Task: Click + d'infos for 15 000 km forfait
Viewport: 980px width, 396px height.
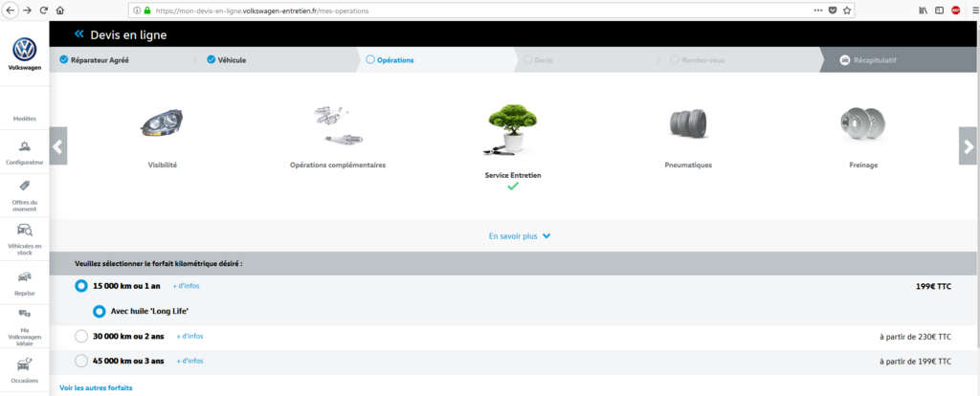Action: pos(187,285)
